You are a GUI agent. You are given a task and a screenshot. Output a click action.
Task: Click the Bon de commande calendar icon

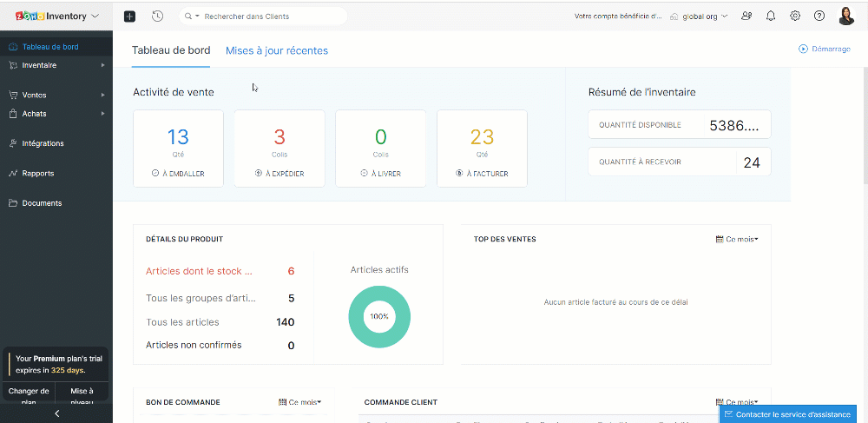pyautogui.click(x=282, y=402)
